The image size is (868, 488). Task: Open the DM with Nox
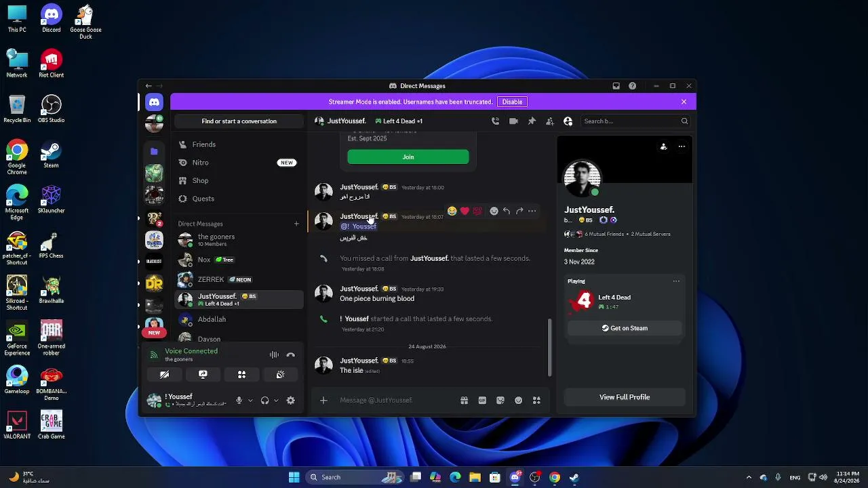point(239,260)
